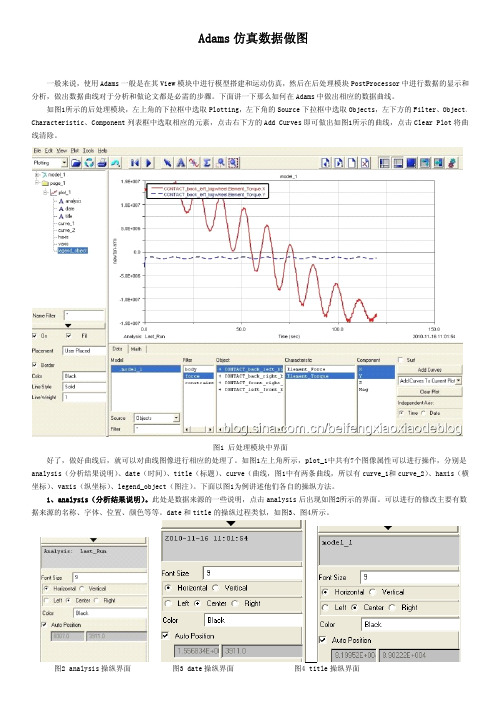Click the sigma statistics tool icon

click(x=207, y=163)
